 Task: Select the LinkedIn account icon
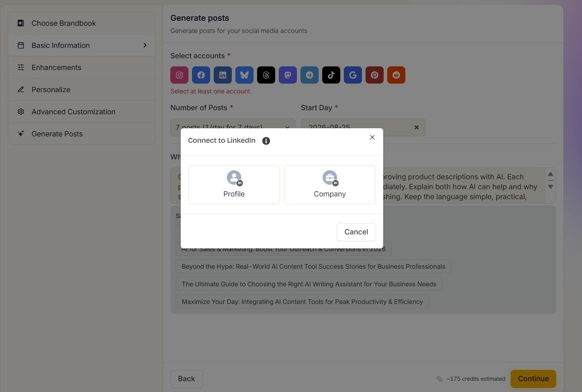pos(223,75)
